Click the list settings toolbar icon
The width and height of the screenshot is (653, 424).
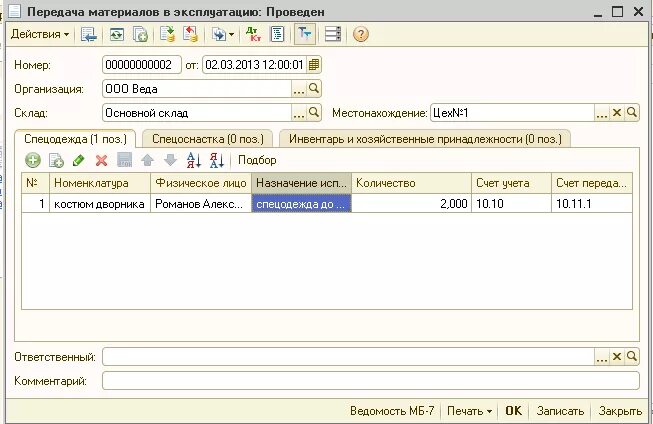pos(333,34)
